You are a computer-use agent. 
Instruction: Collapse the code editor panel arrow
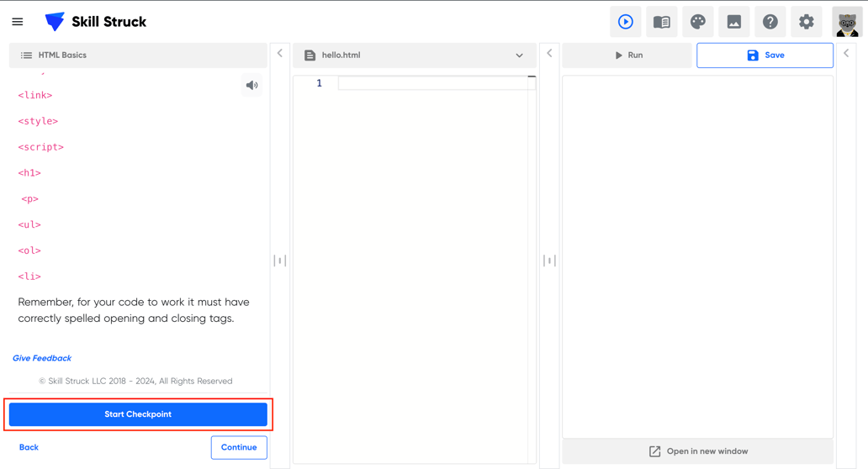[x=549, y=54]
